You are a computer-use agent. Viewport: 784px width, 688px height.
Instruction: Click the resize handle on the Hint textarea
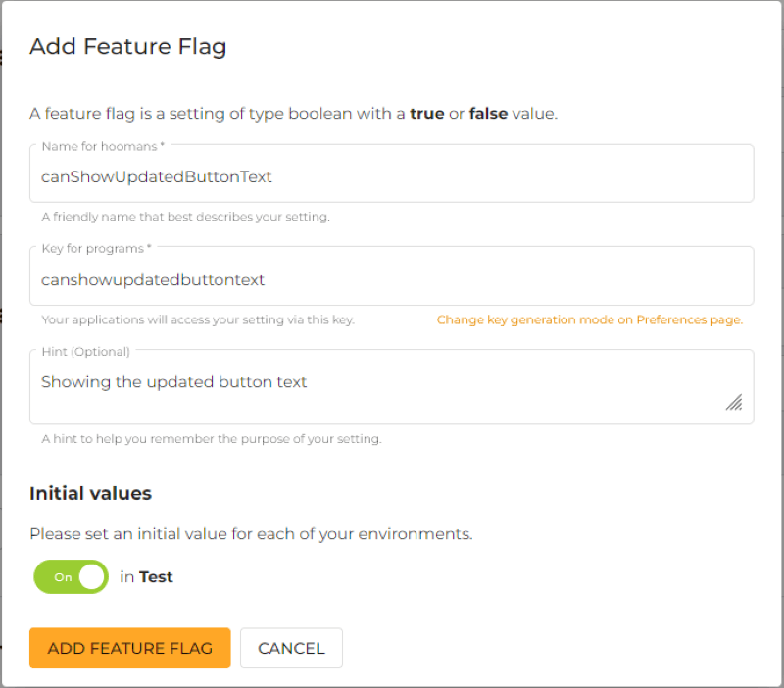point(734,402)
